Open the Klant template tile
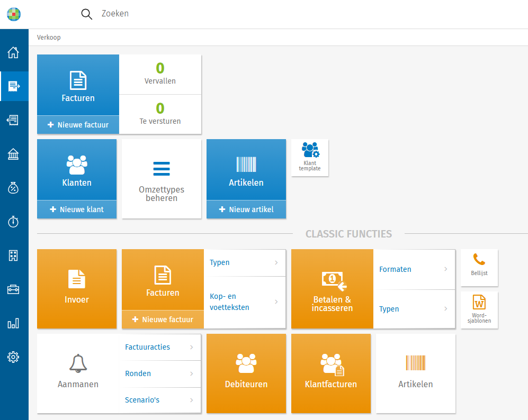 [310, 158]
